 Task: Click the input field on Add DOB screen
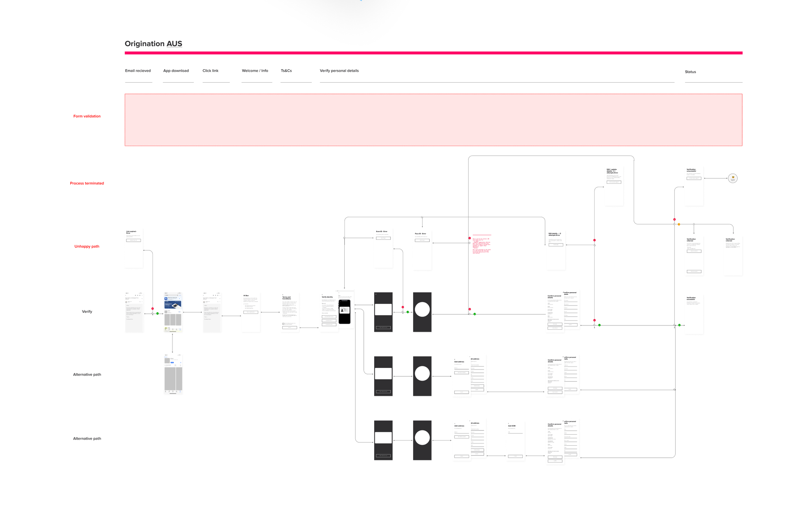515,433
